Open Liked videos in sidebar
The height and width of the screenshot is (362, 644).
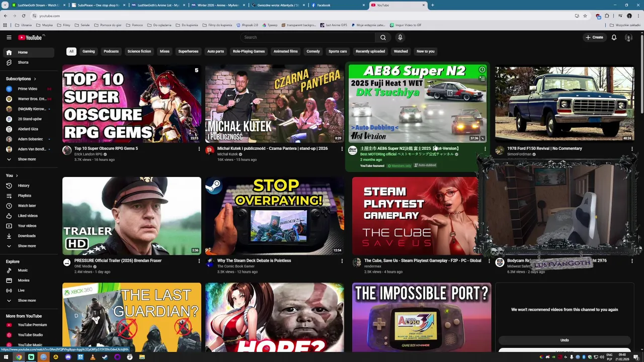(28, 216)
